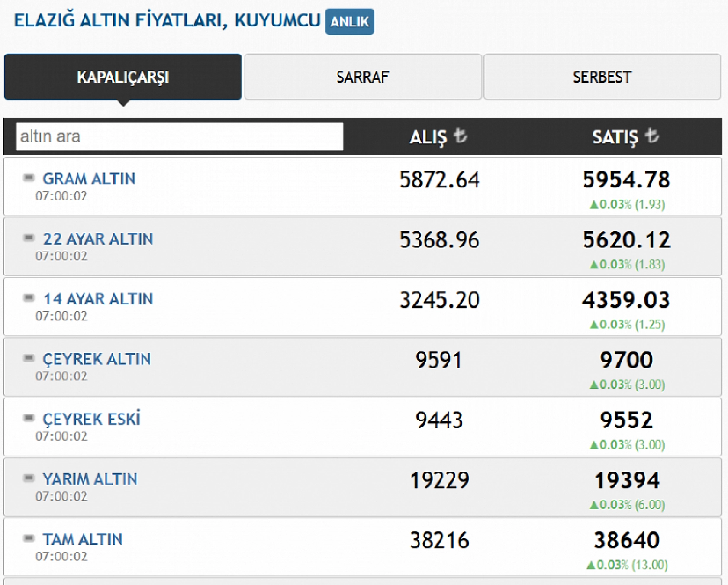Open the YARIM ALTIN link
Viewport: 728px width, 585px height.
tap(90, 479)
